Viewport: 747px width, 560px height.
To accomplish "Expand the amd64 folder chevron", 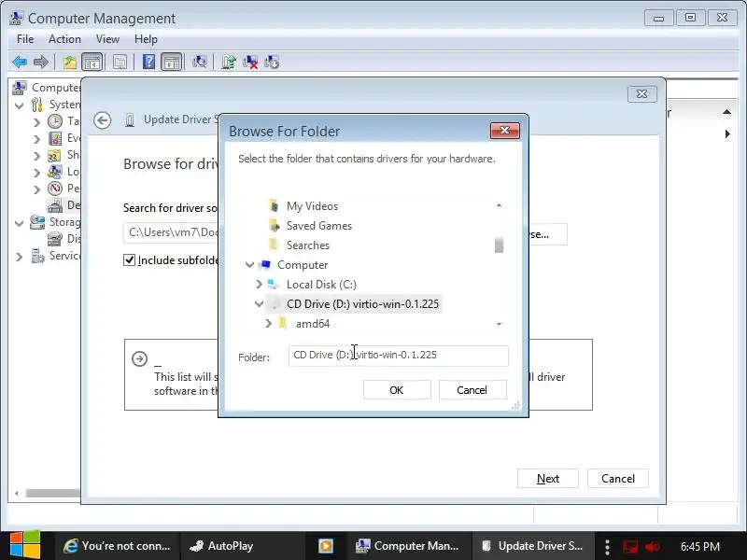I will click(268, 324).
